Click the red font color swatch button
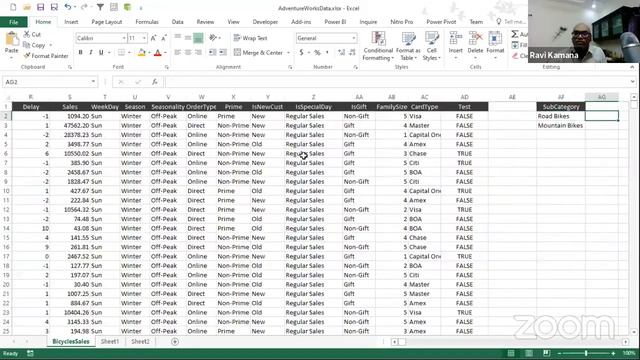 pyautogui.click(x=158, y=53)
